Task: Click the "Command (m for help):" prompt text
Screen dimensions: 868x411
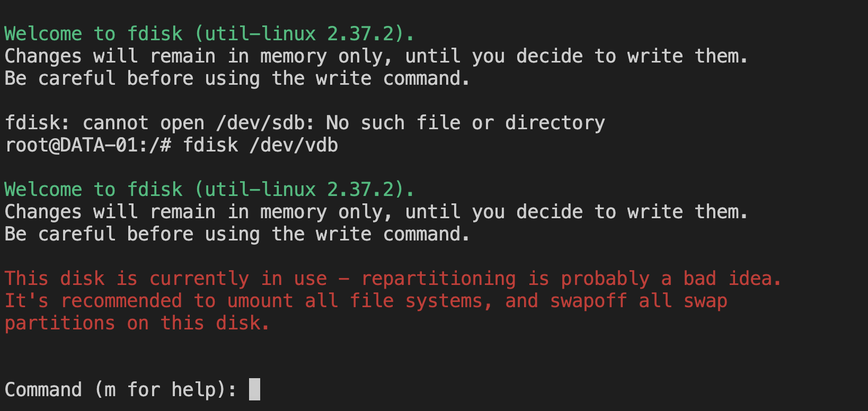Action: (120, 390)
